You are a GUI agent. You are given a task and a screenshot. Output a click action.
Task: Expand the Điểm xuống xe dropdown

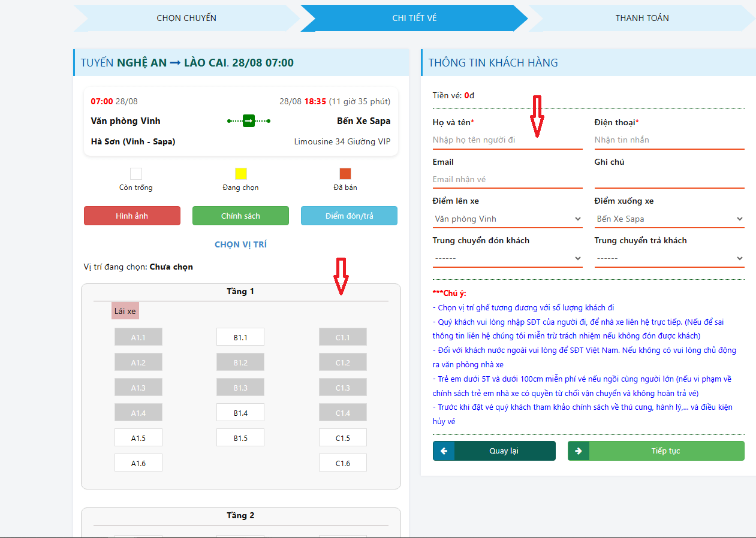pos(669,219)
